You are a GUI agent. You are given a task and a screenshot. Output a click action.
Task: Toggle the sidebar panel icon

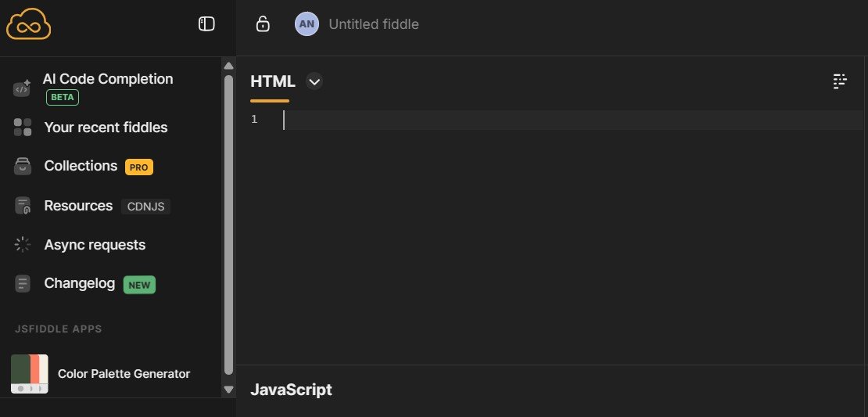click(206, 23)
